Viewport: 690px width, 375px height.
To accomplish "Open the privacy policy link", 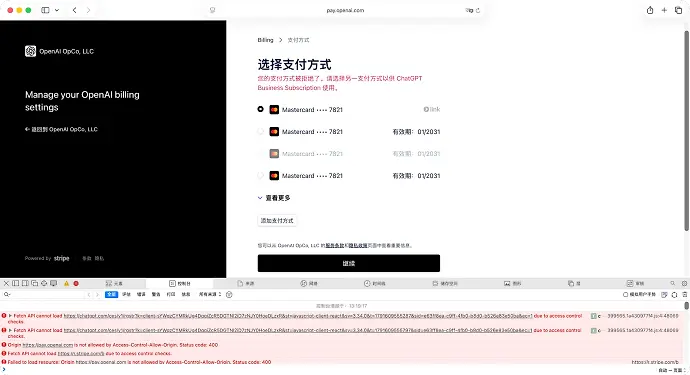I will coord(358,246).
